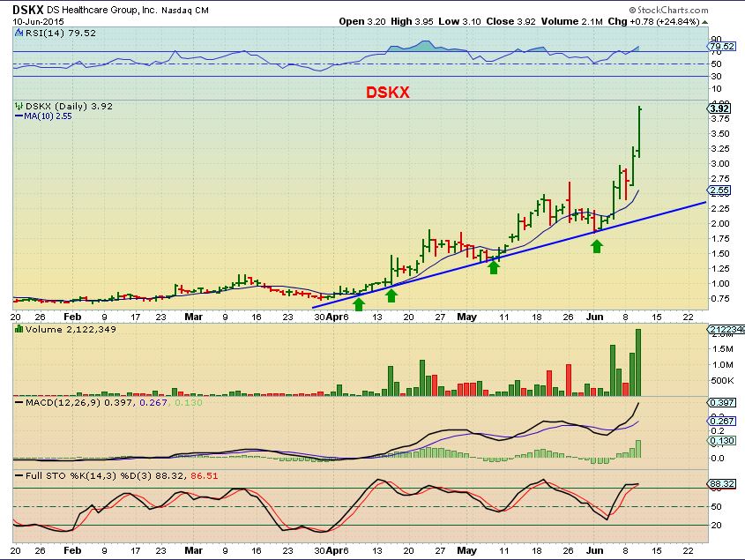Click the 3.92 last-price tag on the price axis
Screen dimensions: 745x560
click(720, 108)
